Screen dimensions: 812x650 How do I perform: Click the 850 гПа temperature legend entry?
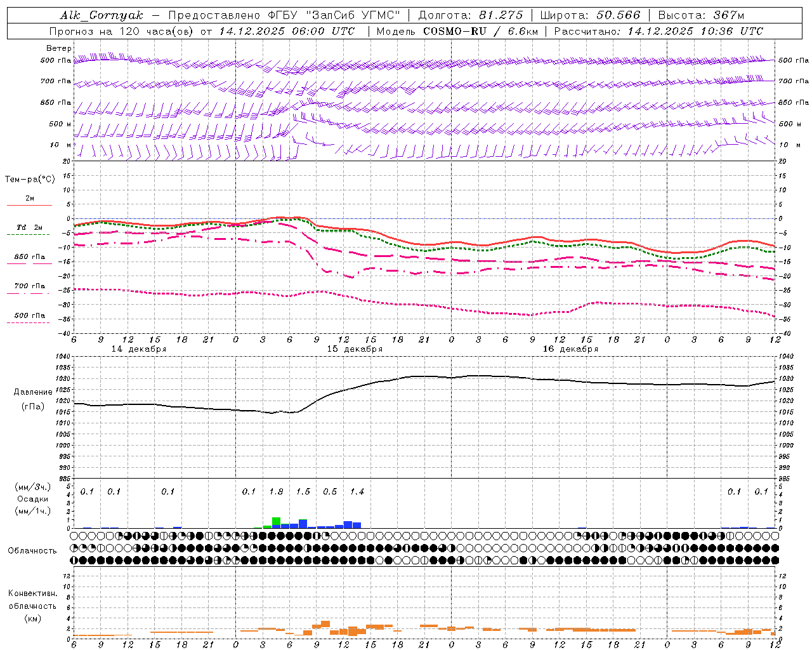click(30, 257)
